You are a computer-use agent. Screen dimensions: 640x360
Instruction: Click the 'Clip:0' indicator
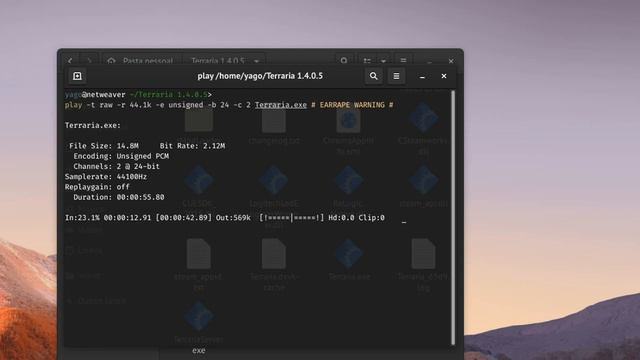click(x=371, y=218)
